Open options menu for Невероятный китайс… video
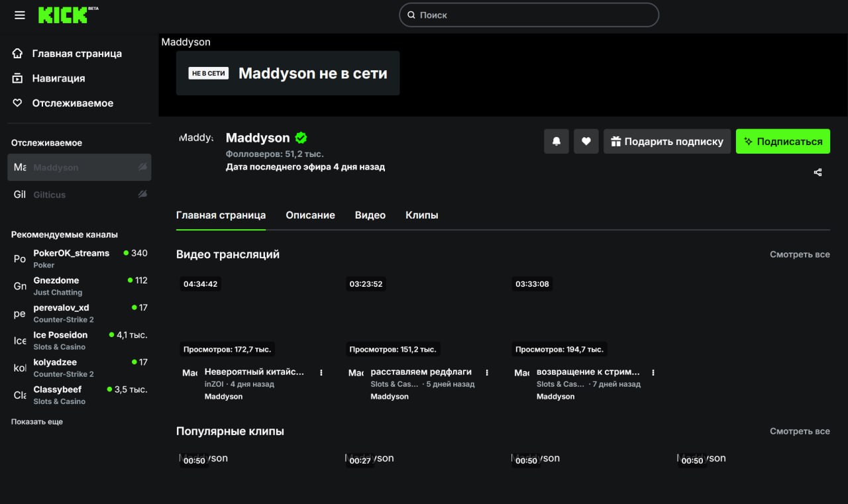Screen dimensions: 848x504 (x=321, y=373)
